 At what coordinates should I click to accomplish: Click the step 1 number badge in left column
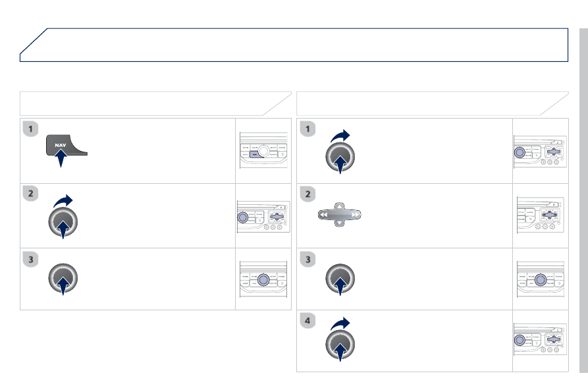coord(30,129)
